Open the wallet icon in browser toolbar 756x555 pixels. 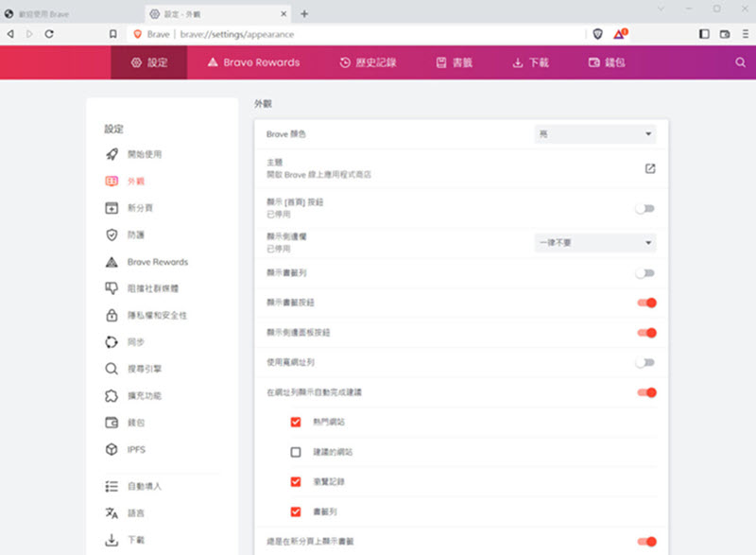pyautogui.click(x=725, y=34)
